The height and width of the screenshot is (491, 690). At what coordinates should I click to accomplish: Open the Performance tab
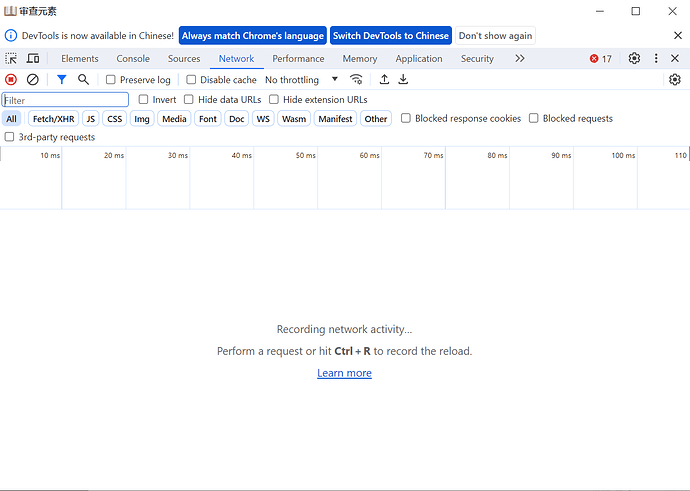click(x=298, y=59)
